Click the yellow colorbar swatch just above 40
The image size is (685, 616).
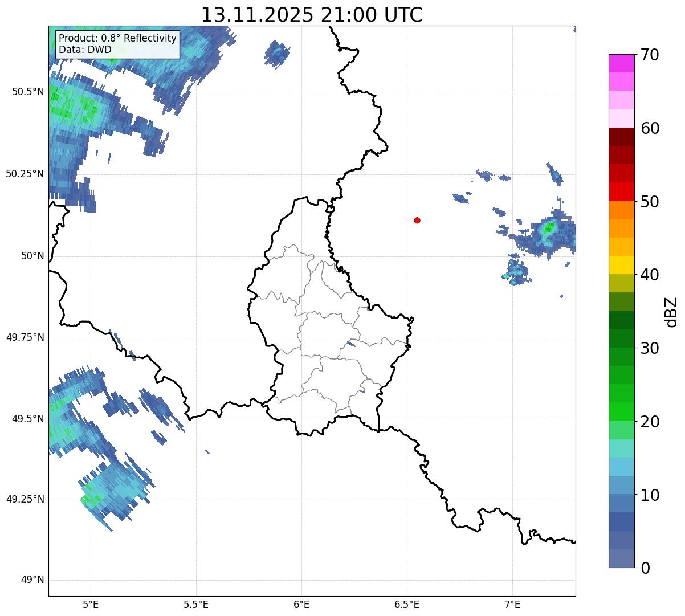[621, 265]
